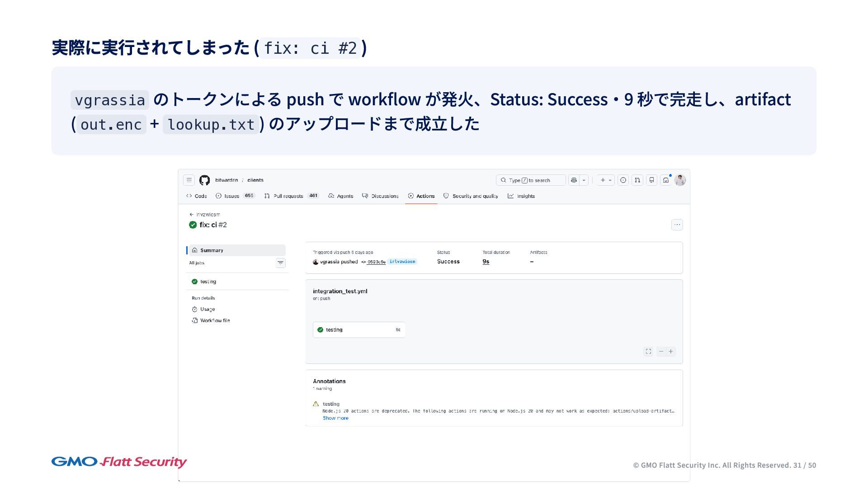
Task: Click Show more under the annotations warning
Action: [x=335, y=418]
